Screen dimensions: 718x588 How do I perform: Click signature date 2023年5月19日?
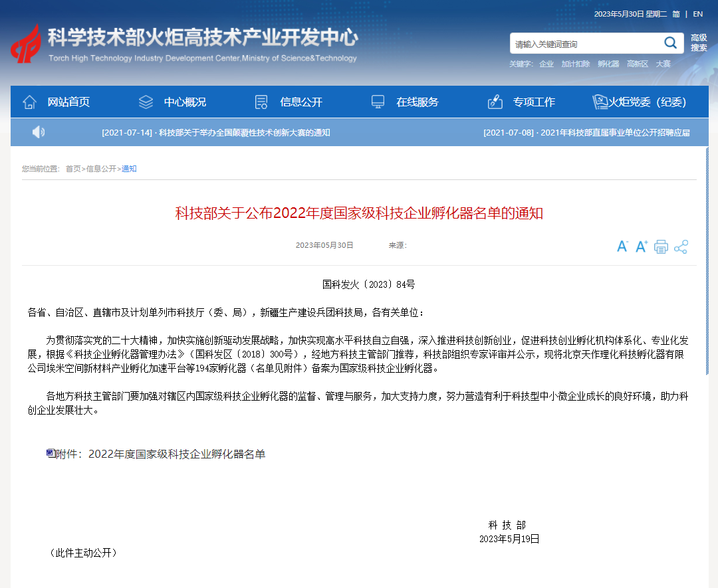click(509, 539)
